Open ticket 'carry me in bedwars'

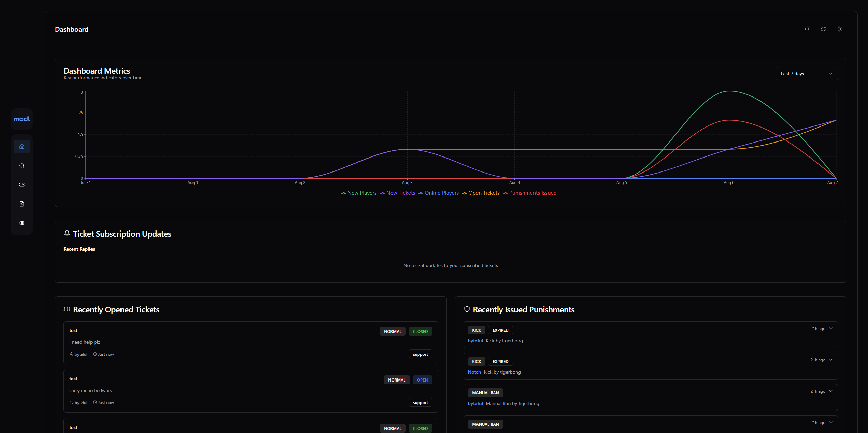point(251,391)
